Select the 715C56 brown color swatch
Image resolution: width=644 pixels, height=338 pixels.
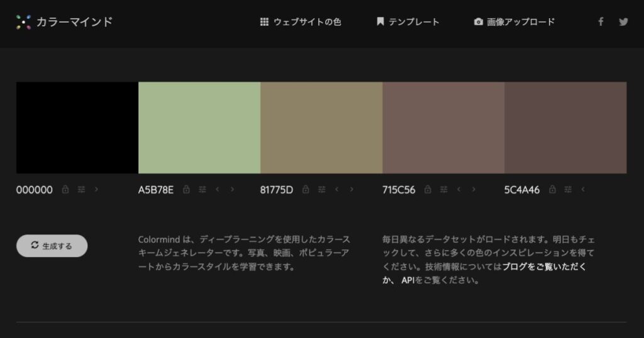(443, 128)
